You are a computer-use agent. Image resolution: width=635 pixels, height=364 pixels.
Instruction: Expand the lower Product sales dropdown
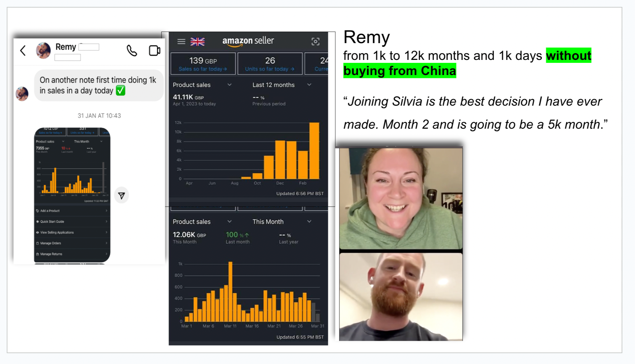[x=229, y=221]
